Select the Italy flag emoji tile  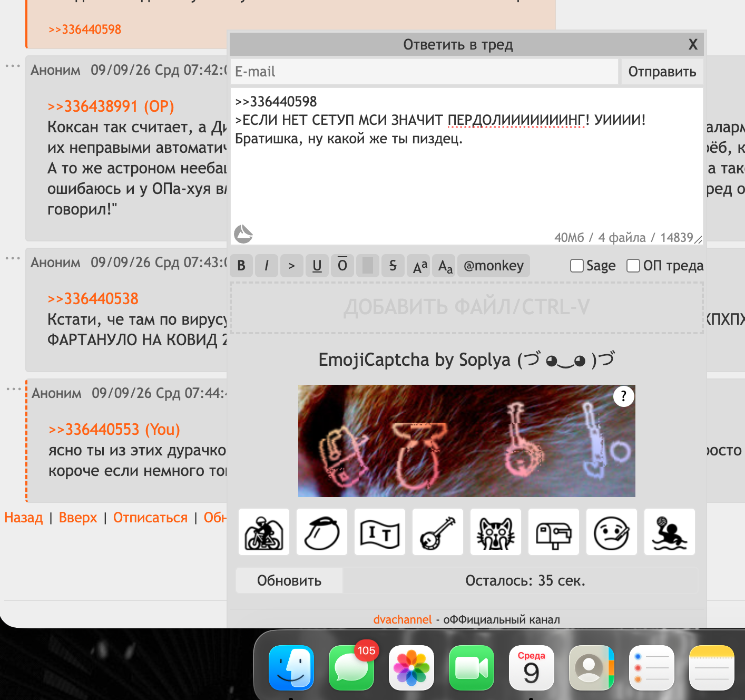(380, 532)
